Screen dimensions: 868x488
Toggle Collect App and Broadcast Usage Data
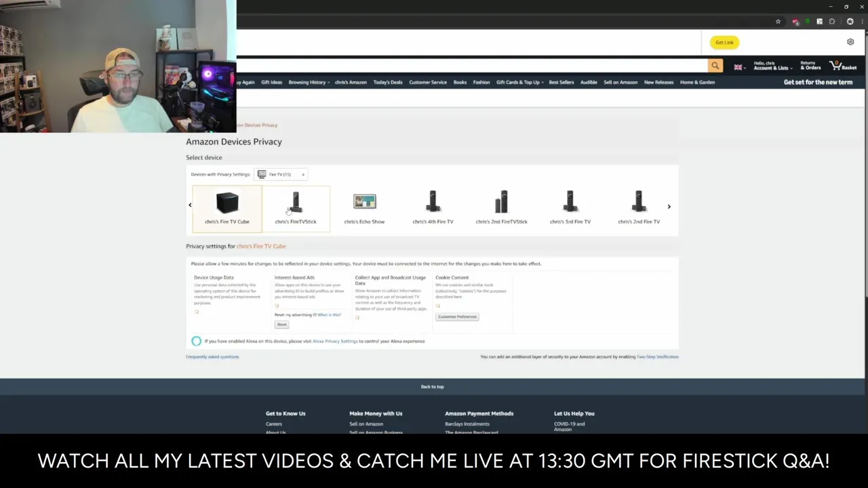pos(357,317)
